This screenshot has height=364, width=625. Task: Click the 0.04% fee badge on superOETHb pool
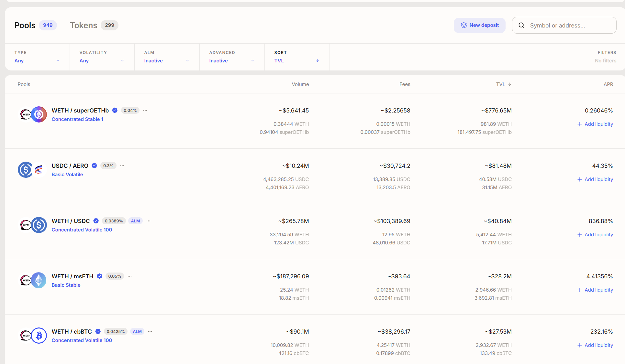pyautogui.click(x=130, y=110)
